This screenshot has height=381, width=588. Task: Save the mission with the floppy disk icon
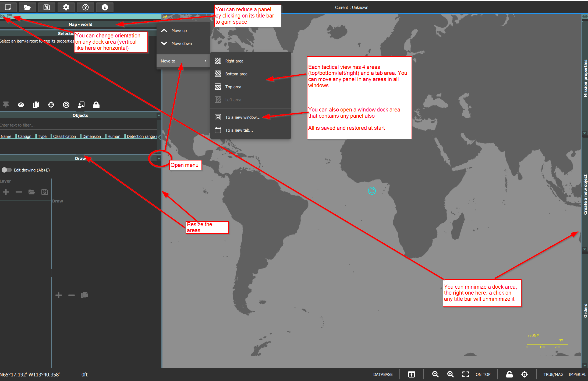tap(47, 7)
